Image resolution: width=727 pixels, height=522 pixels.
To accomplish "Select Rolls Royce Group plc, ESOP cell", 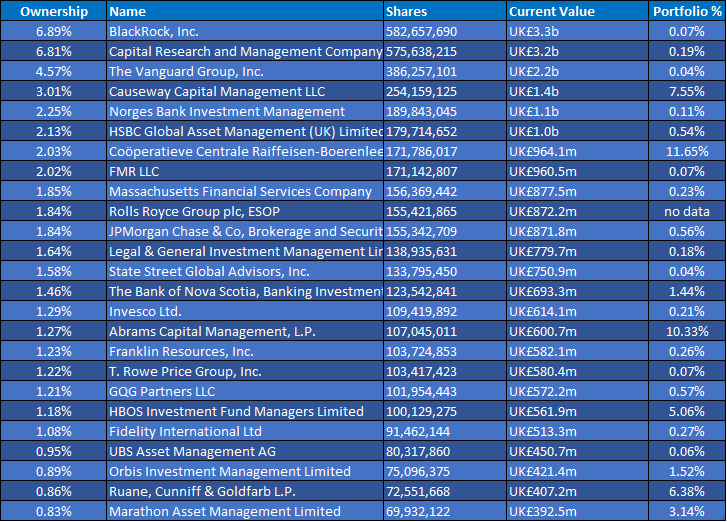I will (245, 211).
